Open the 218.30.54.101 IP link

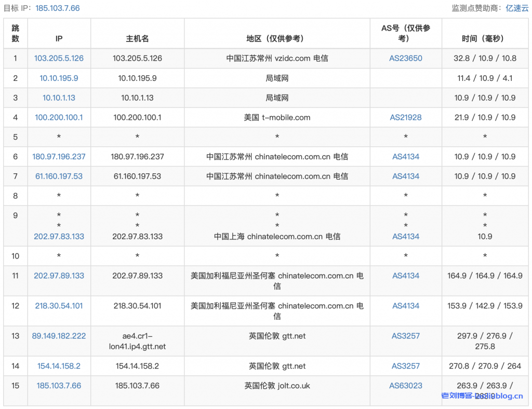pos(59,306)
